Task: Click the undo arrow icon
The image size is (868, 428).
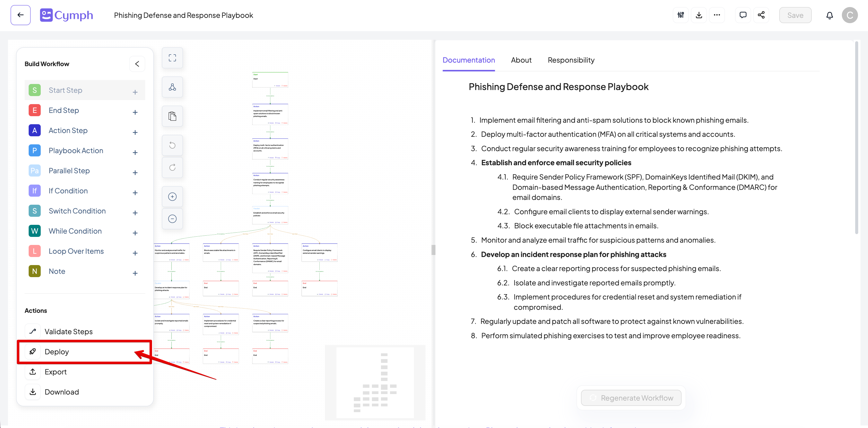Action: coord(172,145)
